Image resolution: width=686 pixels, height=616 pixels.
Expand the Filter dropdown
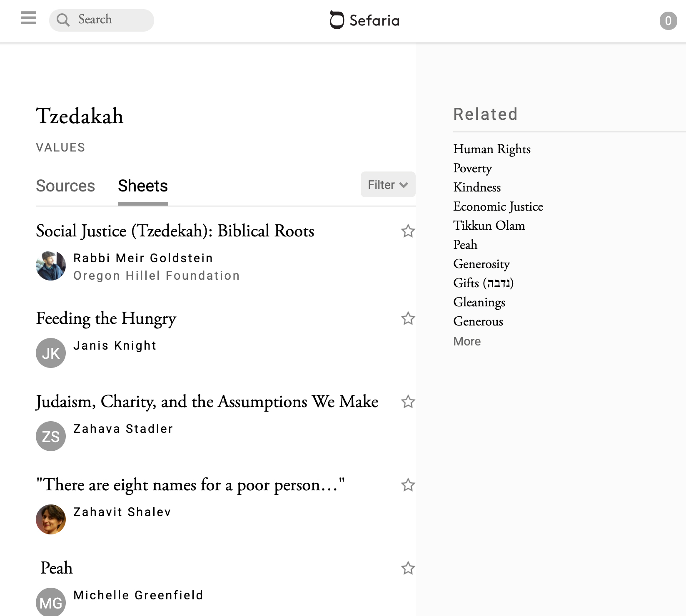click(x=388, y=184)
